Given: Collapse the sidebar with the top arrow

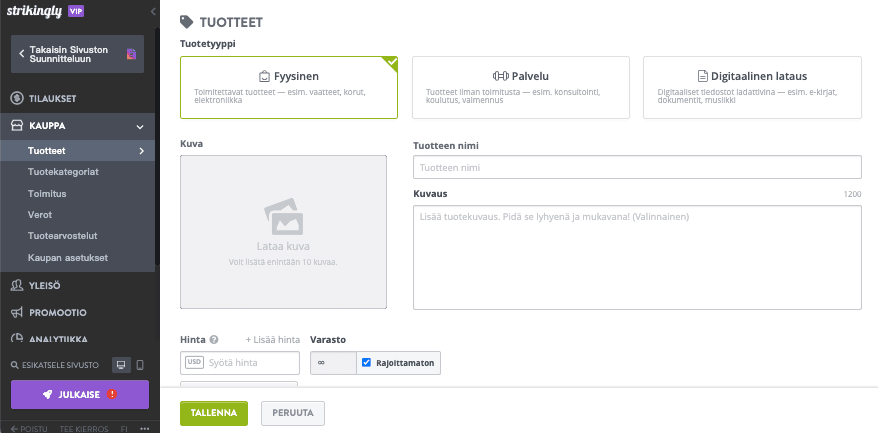Looking at the screenshot, I should click(x=152, y=11).
